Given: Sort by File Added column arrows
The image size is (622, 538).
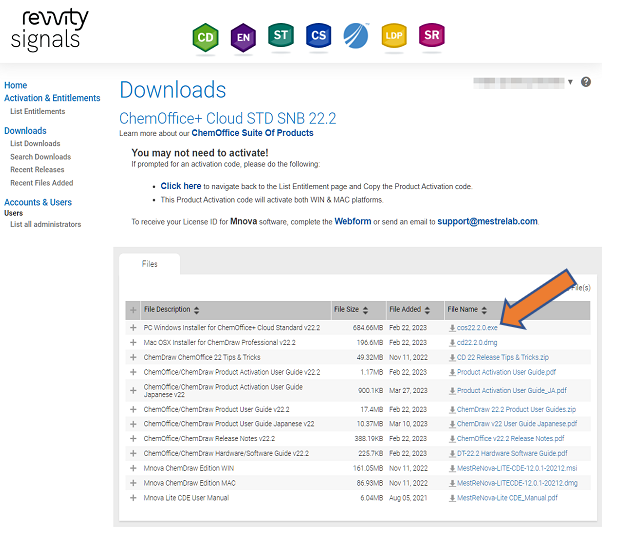Looking at the screenshot, I should [427, 310].
